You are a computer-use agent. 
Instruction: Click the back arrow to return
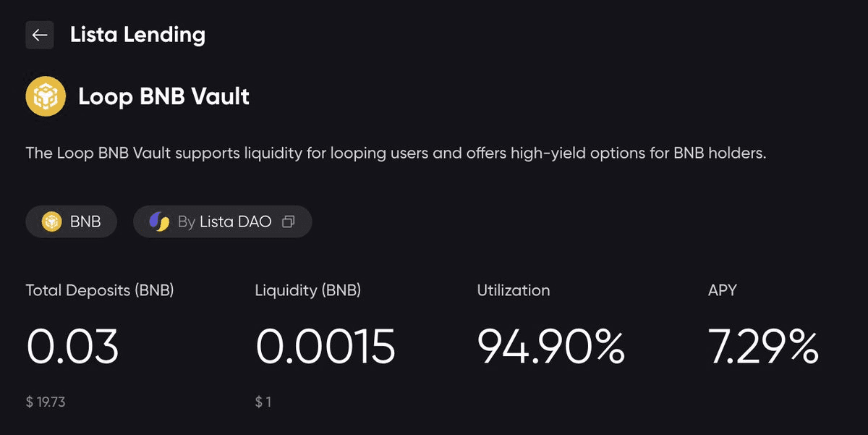pyautogui.click(x=40, y=35)
